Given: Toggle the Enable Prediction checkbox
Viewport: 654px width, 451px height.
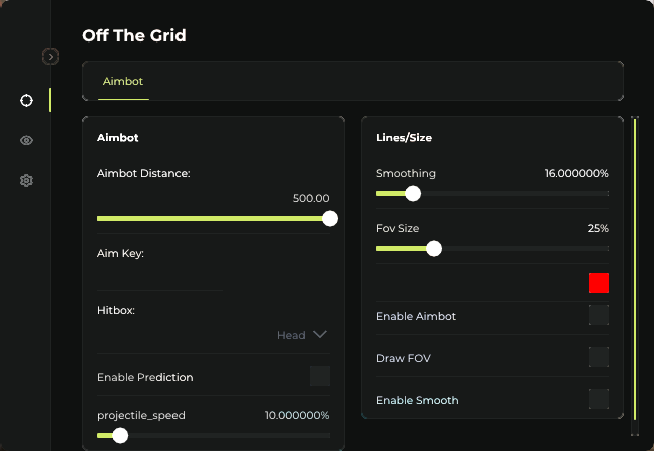Looking at the screenshot, I should 320,376.
